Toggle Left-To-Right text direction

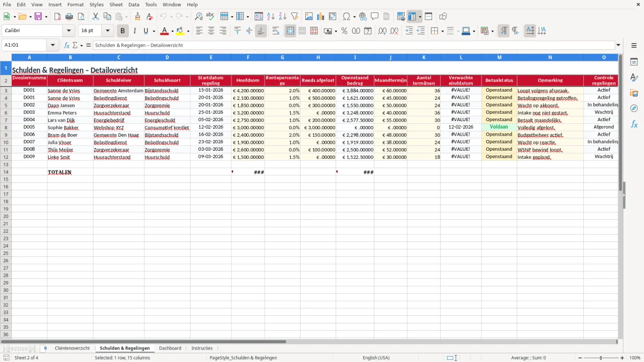(x=503, y=31)
